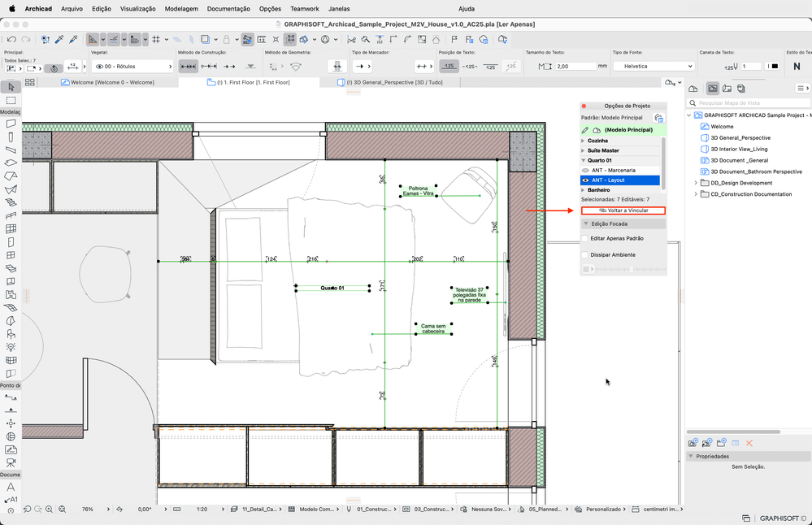Expand the Suíte Master design option set
The width and height of the screenshot is (812, 525).
[x=583, y=150]
